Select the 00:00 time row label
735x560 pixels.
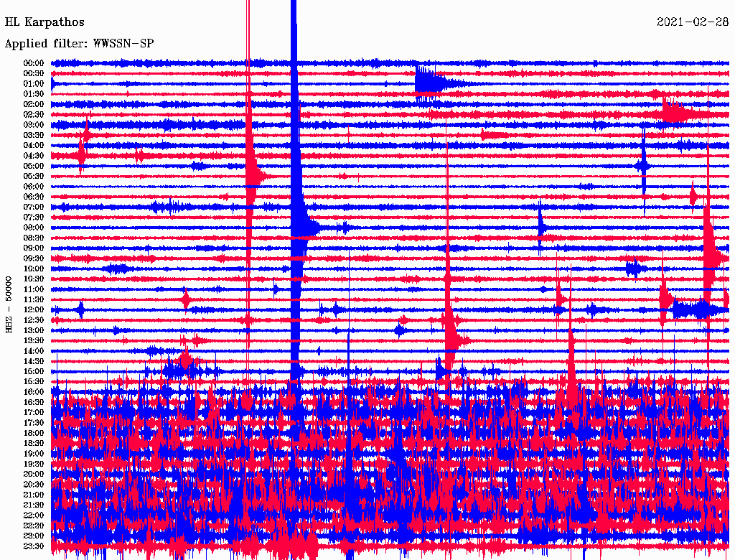tap(34, 63)
